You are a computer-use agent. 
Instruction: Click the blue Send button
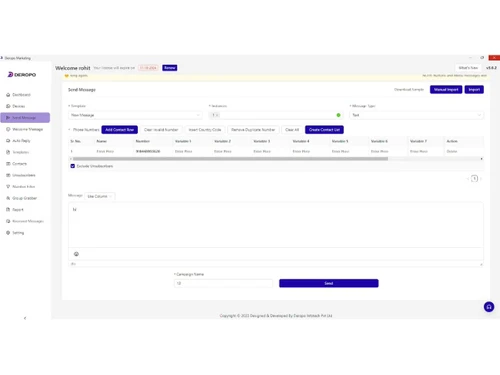(x=329, y=283)
